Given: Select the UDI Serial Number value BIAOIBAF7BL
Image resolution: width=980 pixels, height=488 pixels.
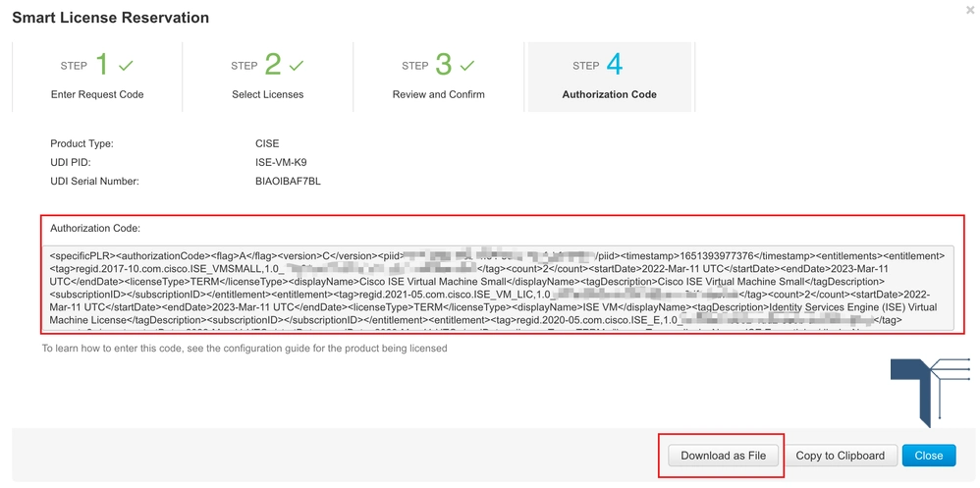Looking at the screenshot, I should click(x=288, y=182).
